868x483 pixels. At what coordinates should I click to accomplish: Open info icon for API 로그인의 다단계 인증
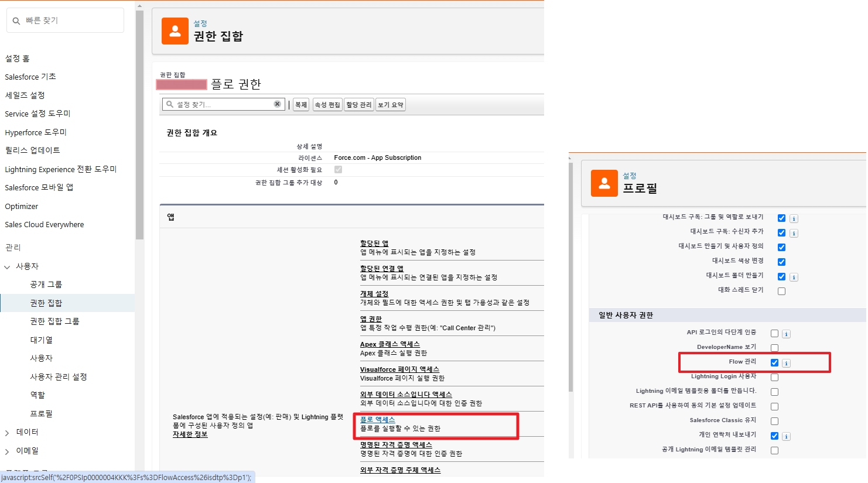point(786,334)
